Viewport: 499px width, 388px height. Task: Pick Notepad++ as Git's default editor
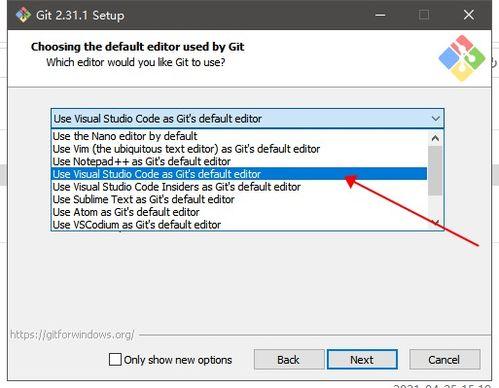click(239, 161)
